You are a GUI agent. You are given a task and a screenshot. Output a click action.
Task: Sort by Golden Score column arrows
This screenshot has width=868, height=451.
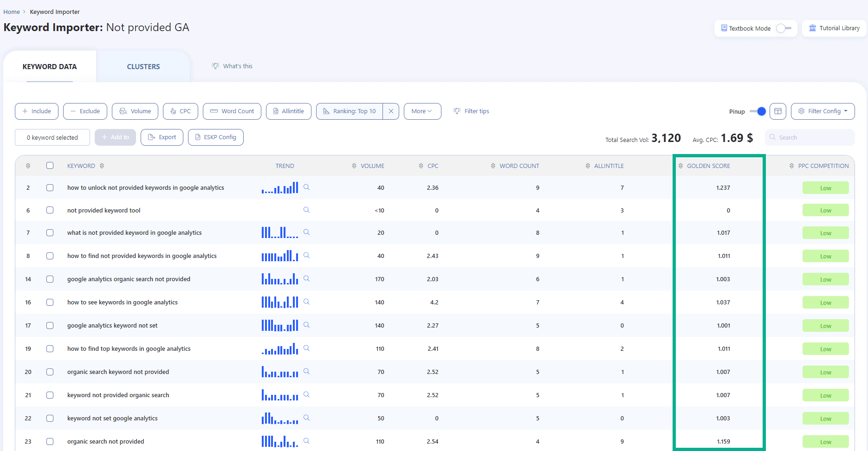(681, 166)
